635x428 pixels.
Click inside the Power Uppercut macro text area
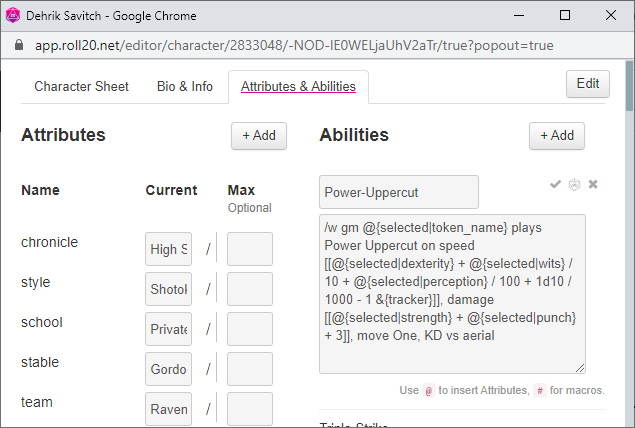452,292
